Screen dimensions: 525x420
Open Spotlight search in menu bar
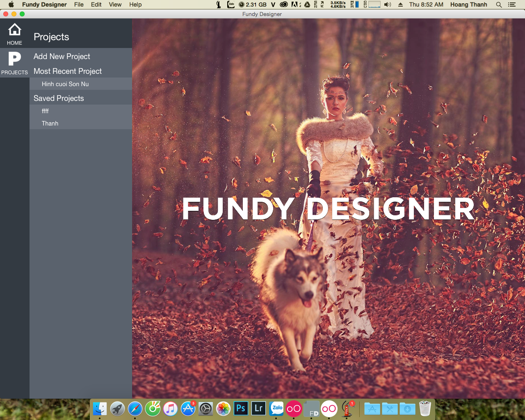coord(499,5)
